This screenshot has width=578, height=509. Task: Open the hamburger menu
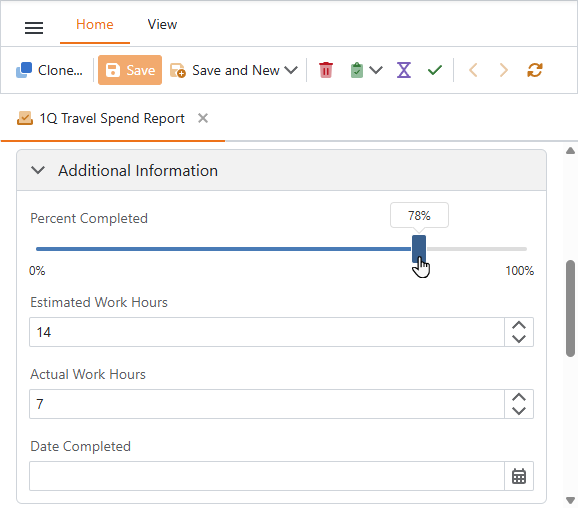coord(34,28)
